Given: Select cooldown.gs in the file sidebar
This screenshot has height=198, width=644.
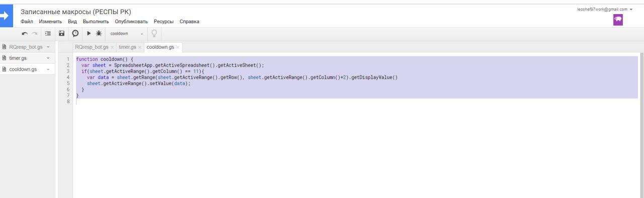Looking at the screenshot, I should tap(23, 70).
